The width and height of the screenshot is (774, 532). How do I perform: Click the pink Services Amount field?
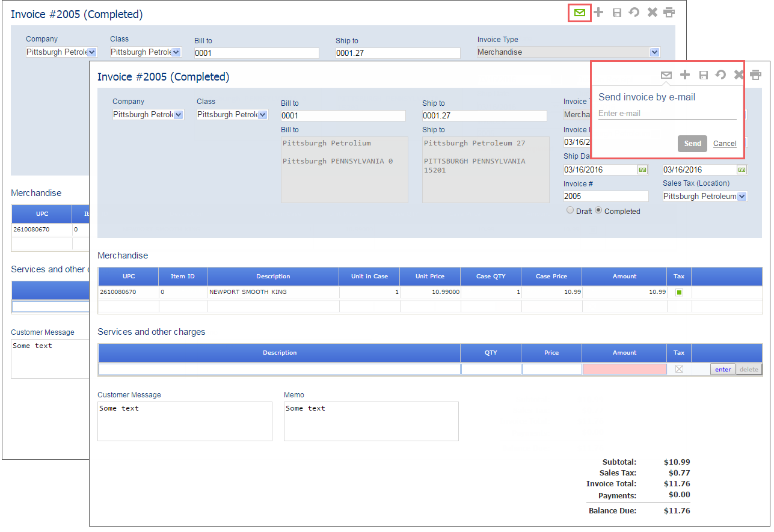click(625, 369)
